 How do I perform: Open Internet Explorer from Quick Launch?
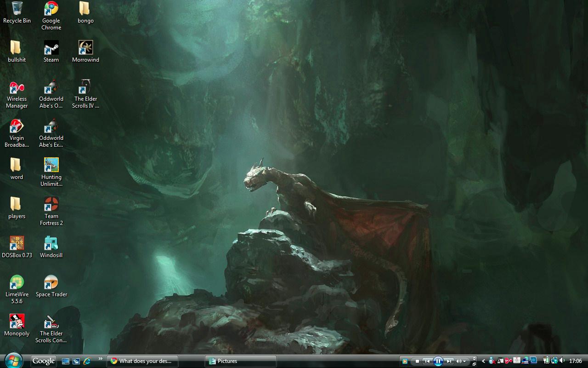86,361
